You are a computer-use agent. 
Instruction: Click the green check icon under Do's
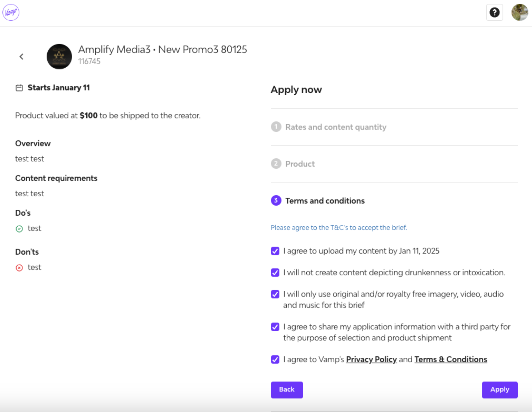(19, 229)
